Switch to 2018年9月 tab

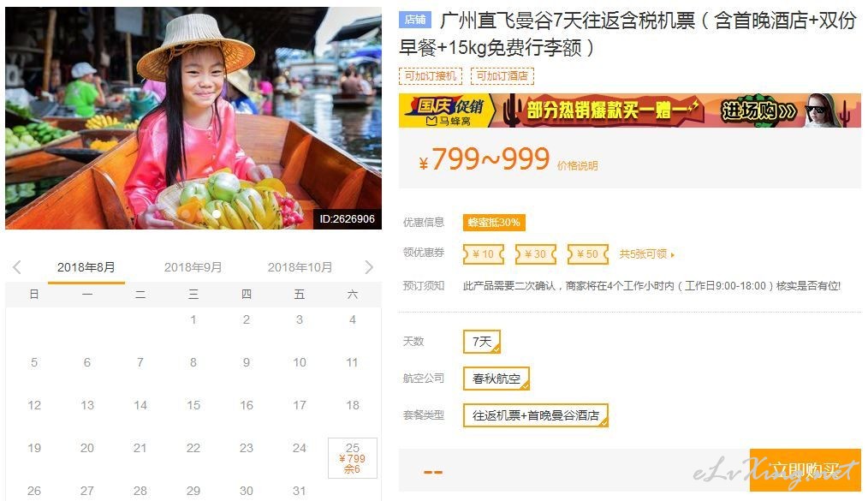(193, 267)
